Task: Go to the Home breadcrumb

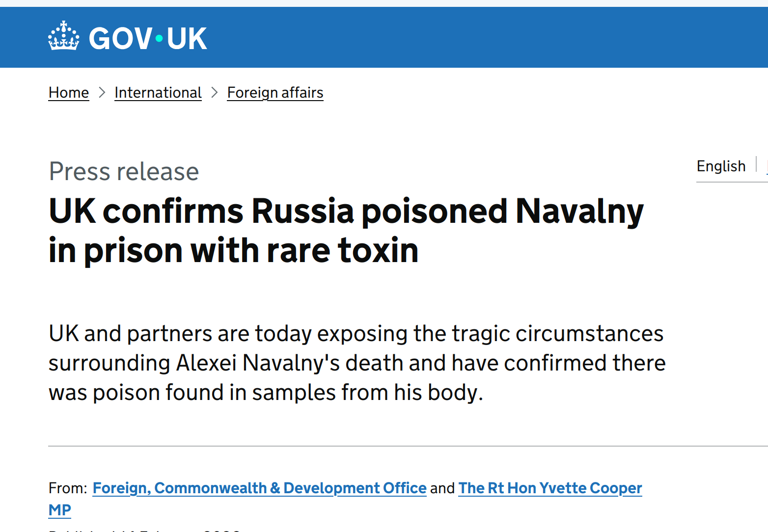Action: [69, 93]
